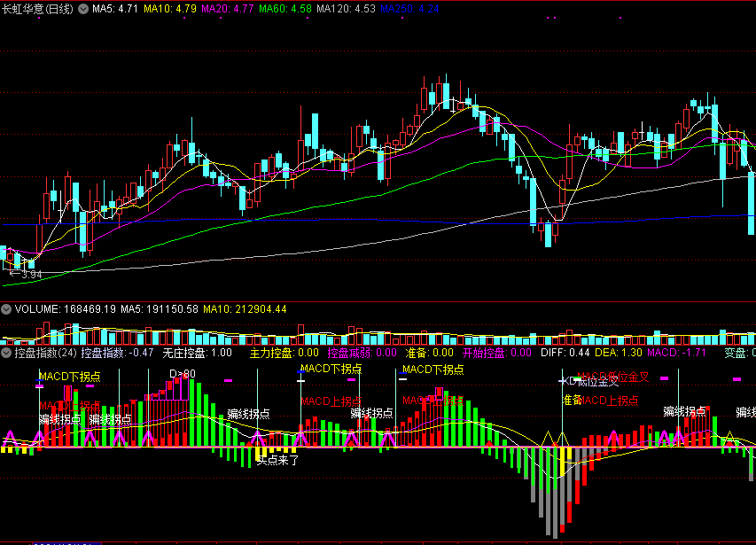The image size is (756, 545).
Task: Click the 控盘指数(24) indicator name
Action: pos(45,353)
